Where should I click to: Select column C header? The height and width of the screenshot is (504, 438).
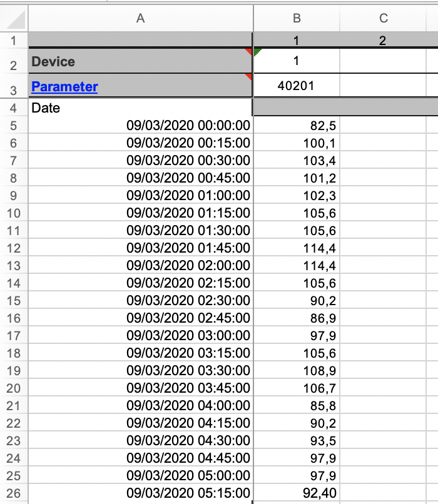click(384, 19)
